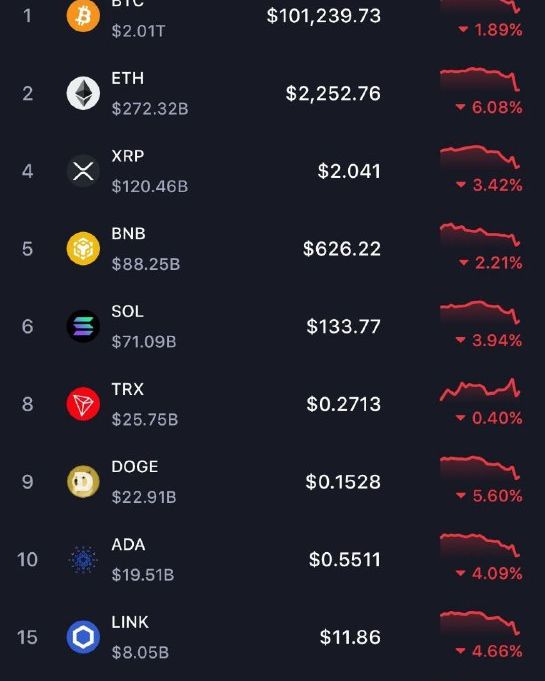Tap the red TRON logo icon

pyautogui.click(x=83, y=404)
